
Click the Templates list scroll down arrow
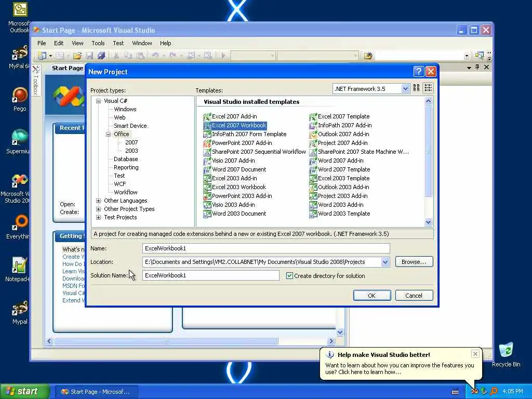(x=428, y=222)
